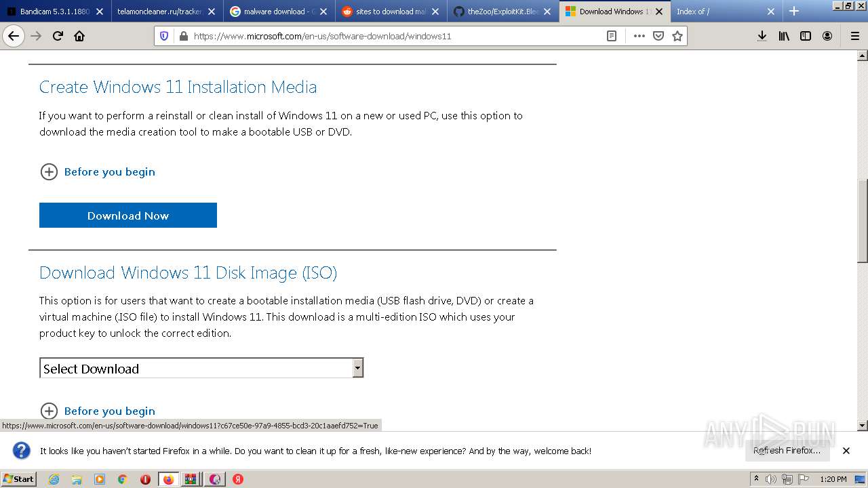
Task: Open the Library menu
Action: click(784, 36)
